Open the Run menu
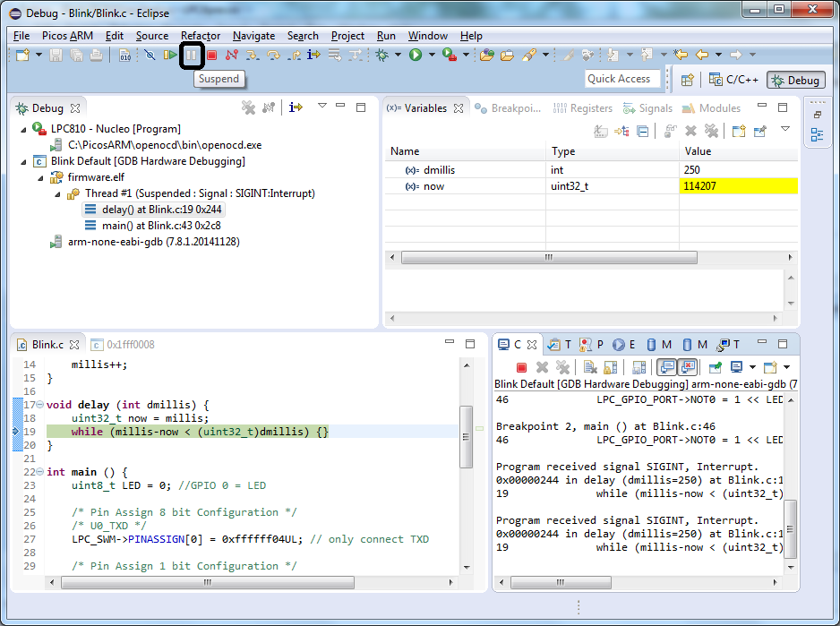 (x=386, y=36)
